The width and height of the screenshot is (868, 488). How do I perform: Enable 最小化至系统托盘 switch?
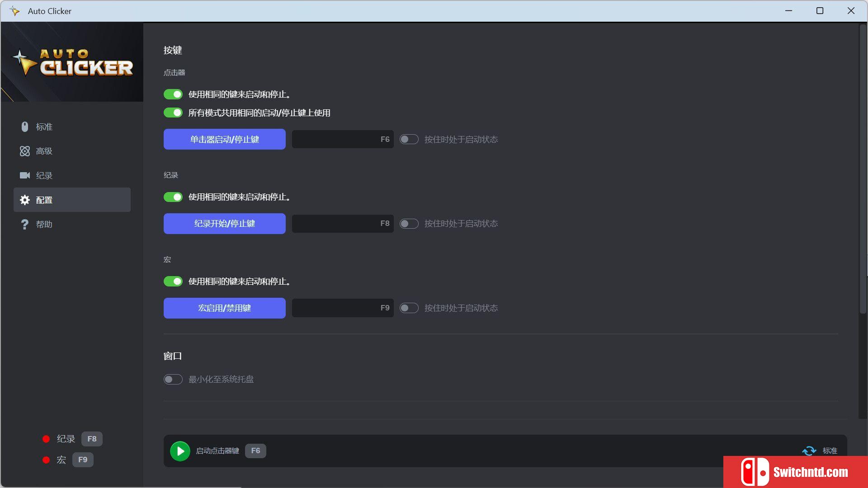pos(173,379)
